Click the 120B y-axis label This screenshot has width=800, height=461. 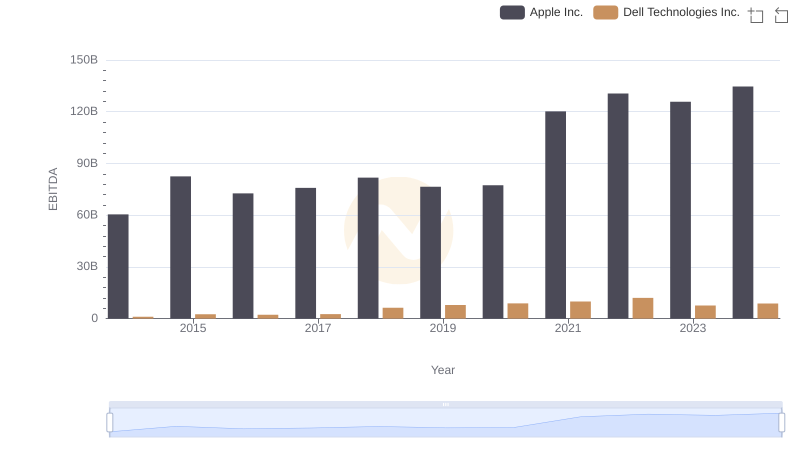tap(84, 111)
